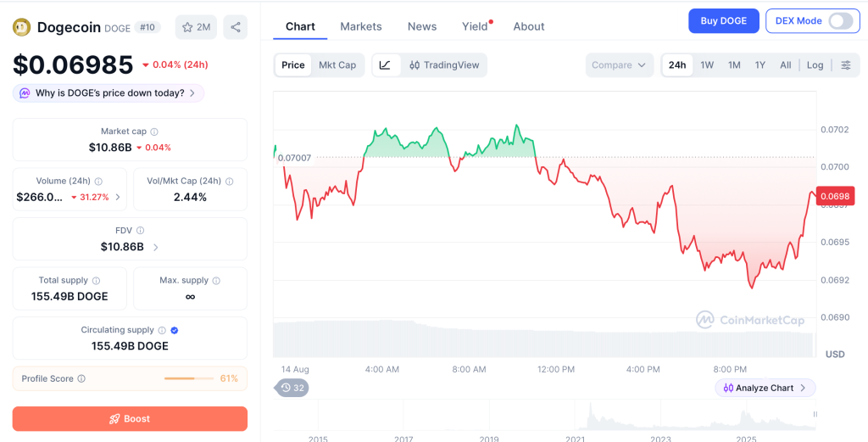Open the Markets tab
Viewport: 868px width, 442px height.
[x=361, y=26]
